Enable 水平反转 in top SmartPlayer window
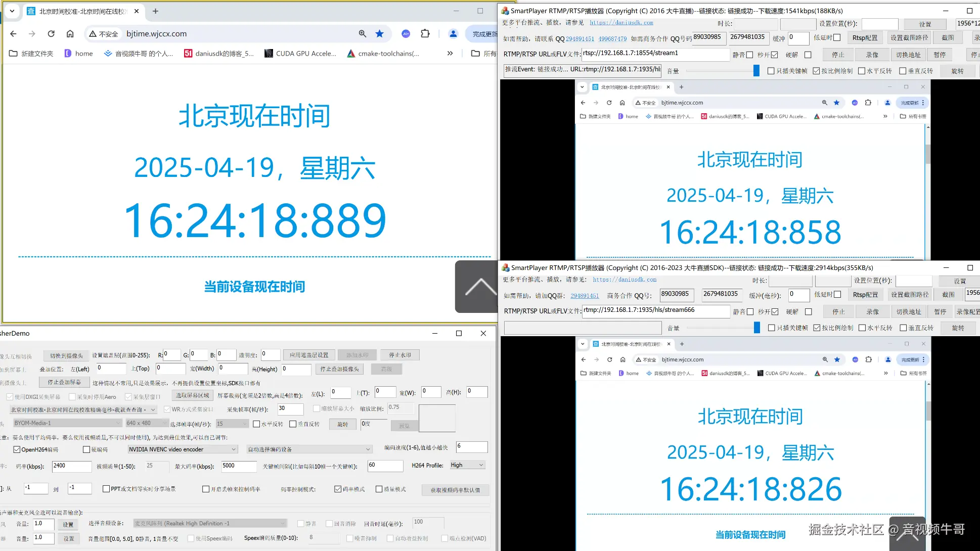Screen dimensions: 980x551 862,71
